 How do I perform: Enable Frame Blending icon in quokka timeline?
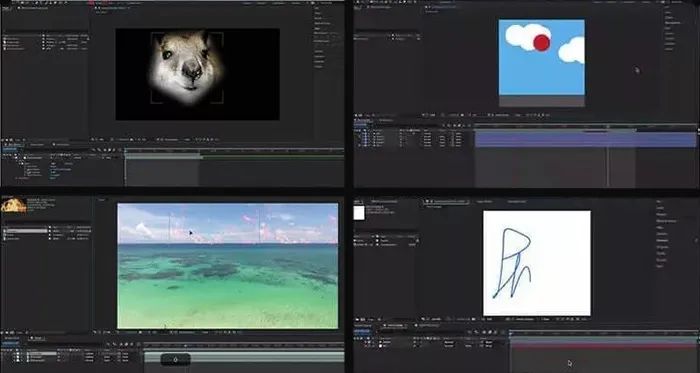pos(108,150)
